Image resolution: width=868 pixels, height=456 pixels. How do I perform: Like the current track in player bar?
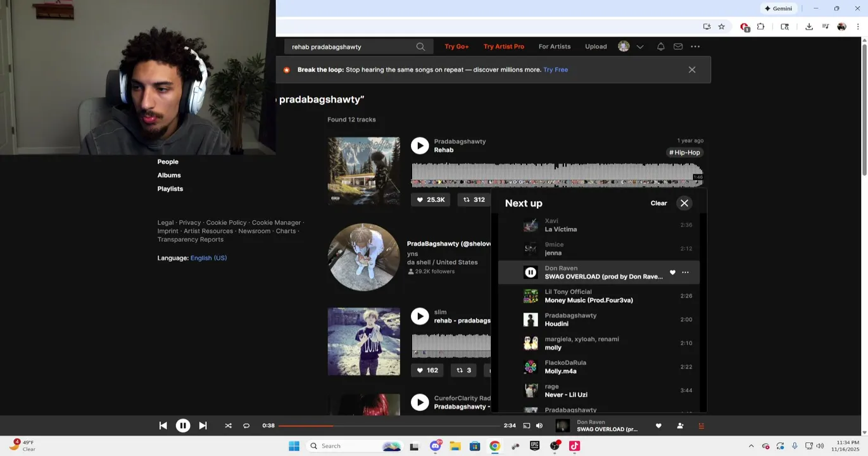[x=658, y=426]
